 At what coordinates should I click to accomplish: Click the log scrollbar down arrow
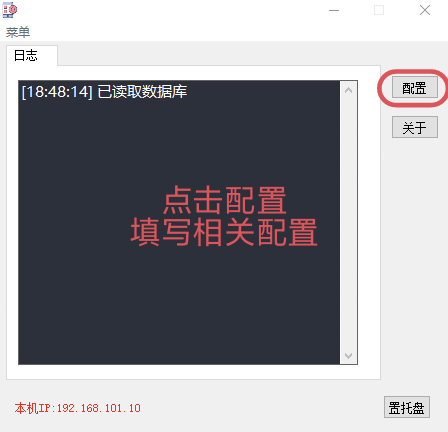point(349,355)
